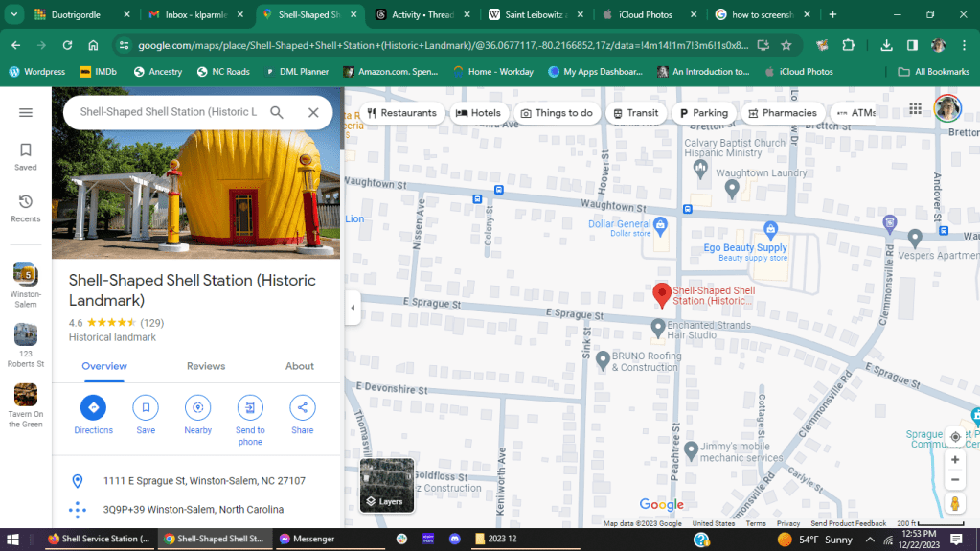Zoom in on the map
Screen dimensions: 980x551
[954, 460]
